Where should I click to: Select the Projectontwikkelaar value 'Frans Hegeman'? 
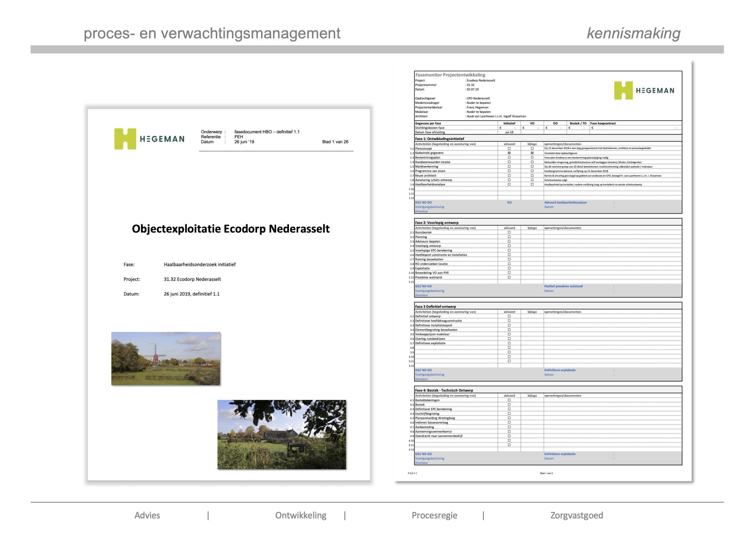(478, 107)
